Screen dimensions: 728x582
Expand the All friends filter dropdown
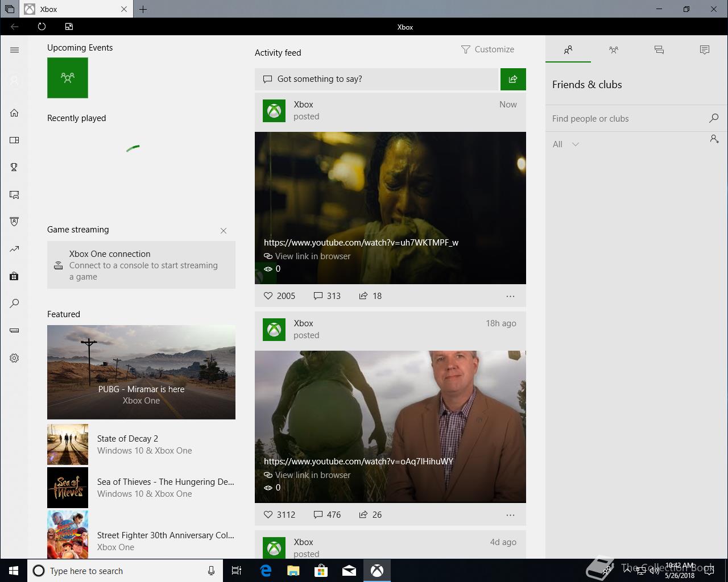566,144
